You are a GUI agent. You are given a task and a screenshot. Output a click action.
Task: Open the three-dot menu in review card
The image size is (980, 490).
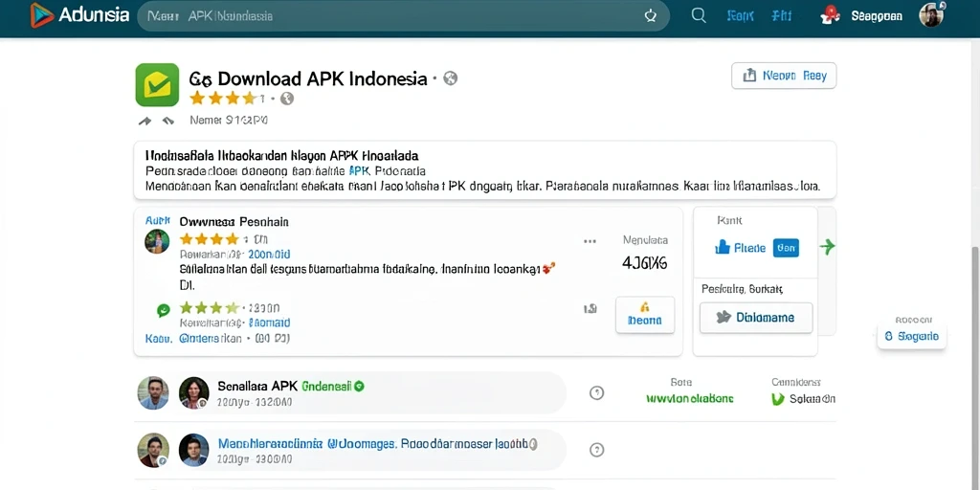click(x=590, y=240)
